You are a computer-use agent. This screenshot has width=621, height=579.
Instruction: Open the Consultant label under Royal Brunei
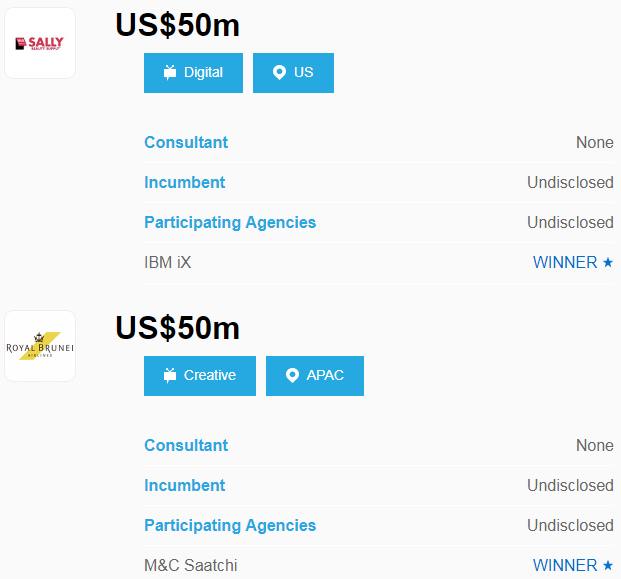(186, 446)
